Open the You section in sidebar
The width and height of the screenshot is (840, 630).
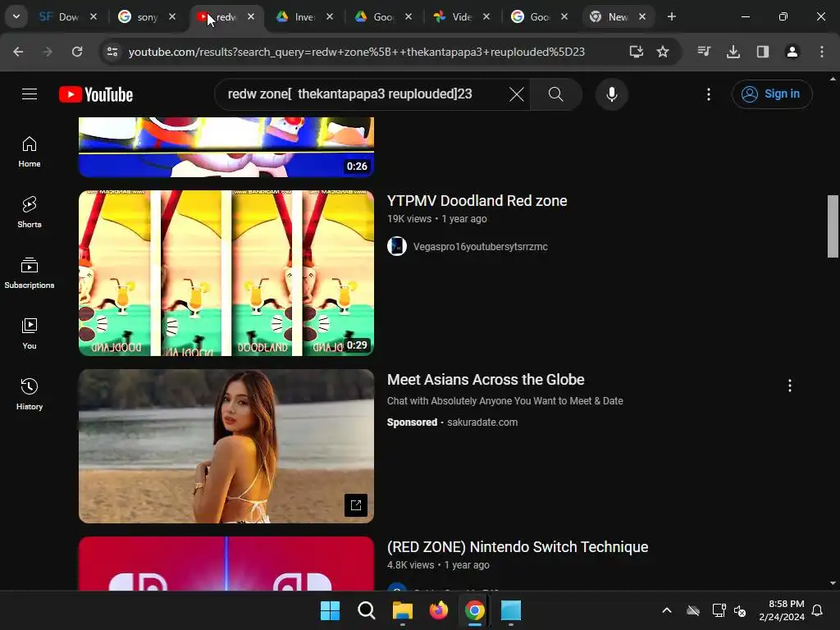coord(30,333)
